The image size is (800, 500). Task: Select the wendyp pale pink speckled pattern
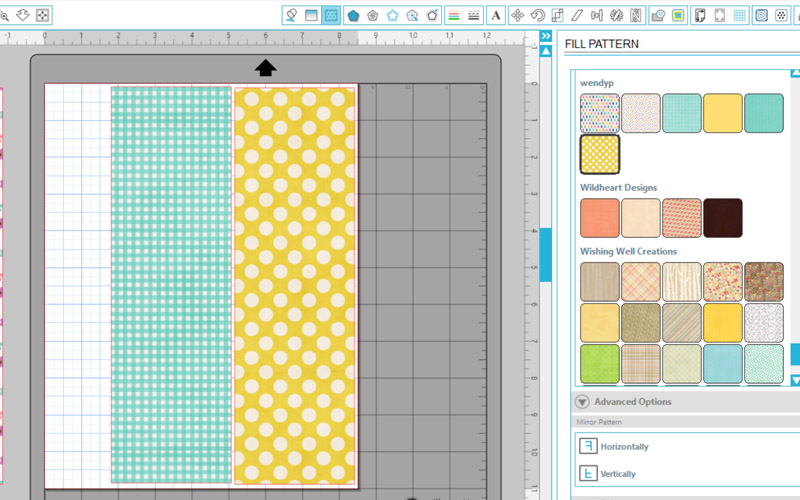641,113
